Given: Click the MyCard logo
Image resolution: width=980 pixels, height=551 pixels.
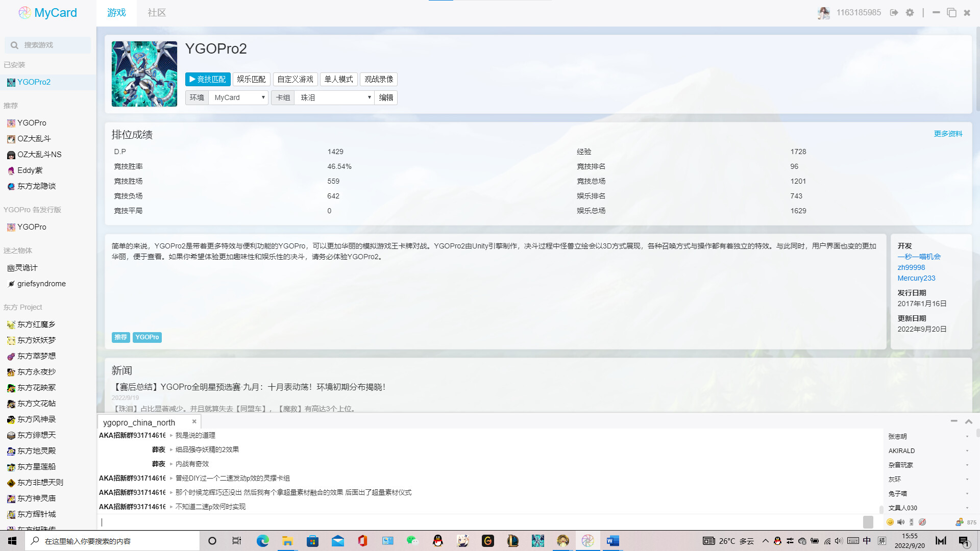Looking at the screenshot, I should tap(47, 13).
